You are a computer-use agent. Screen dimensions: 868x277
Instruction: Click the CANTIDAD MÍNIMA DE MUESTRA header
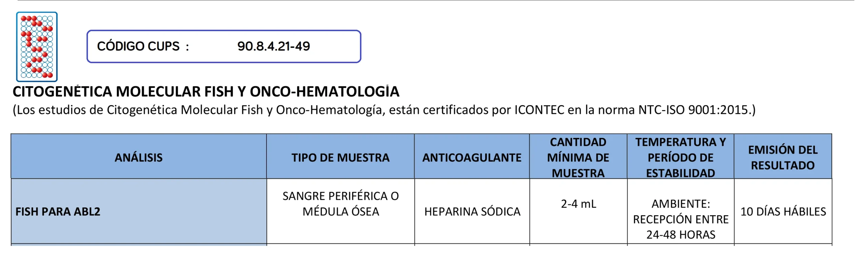click(x=578, y=158)
